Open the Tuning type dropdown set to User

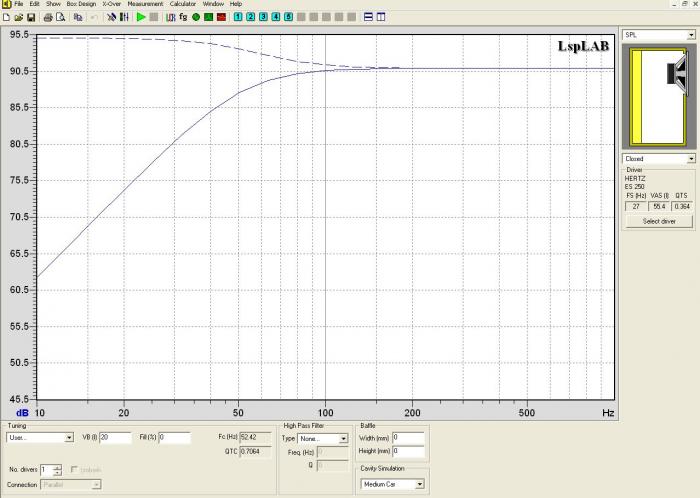(69, 438)
